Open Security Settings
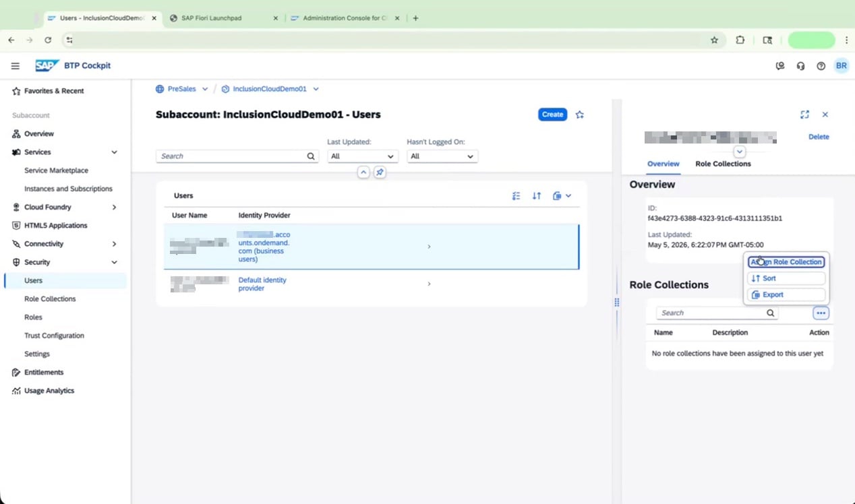Viewport: 855px width, 504px height. point(37,354)
